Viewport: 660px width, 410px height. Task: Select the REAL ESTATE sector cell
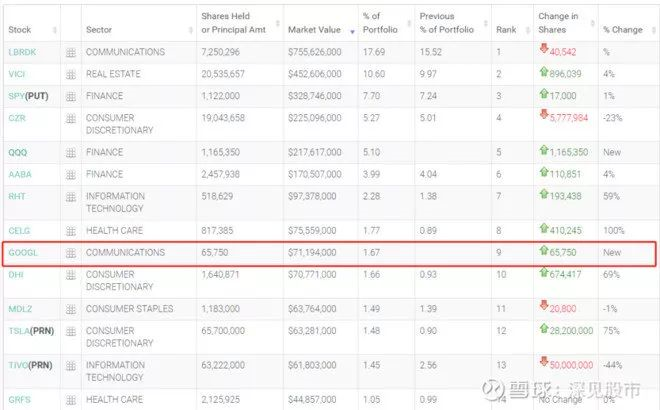pos(113,74)
